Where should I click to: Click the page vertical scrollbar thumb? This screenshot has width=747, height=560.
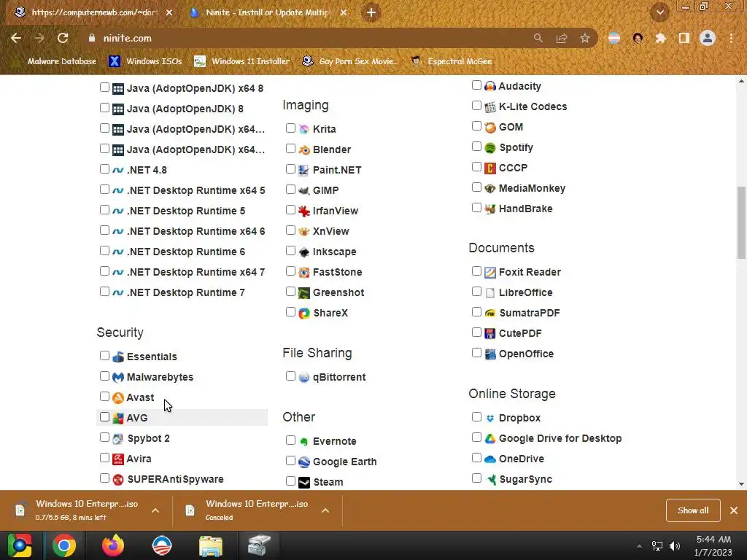[741, 223]
